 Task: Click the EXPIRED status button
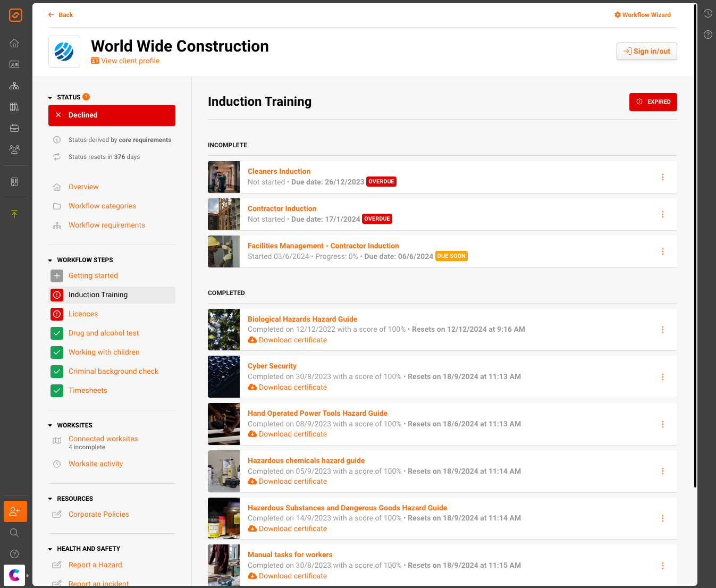coord(653,102)
